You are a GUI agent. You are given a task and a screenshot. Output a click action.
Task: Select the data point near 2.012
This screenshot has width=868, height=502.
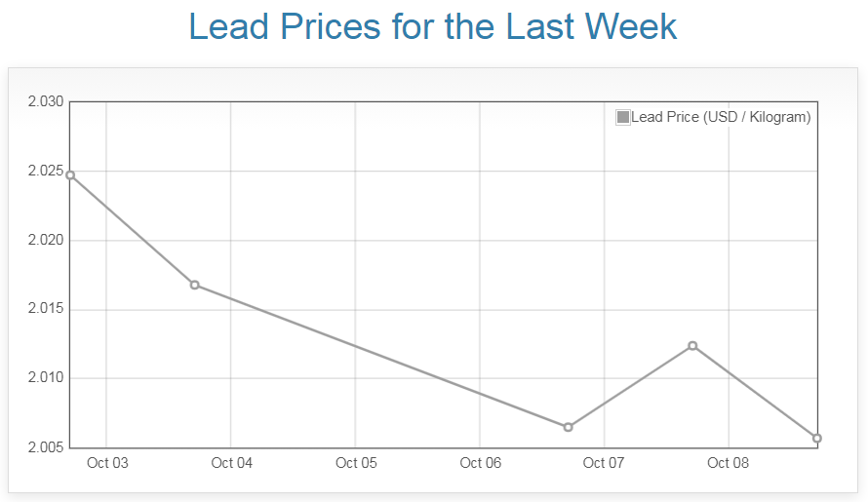point(692,346)
